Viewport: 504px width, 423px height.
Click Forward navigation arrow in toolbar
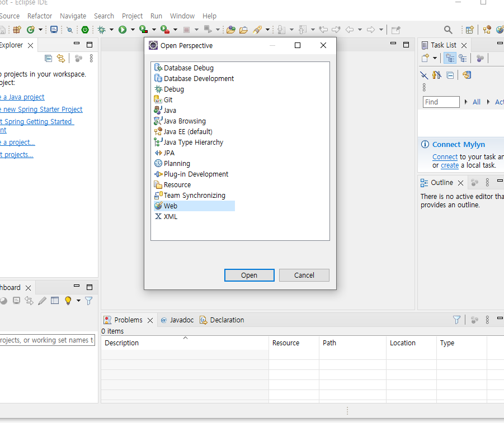click(x=371, y=30)
